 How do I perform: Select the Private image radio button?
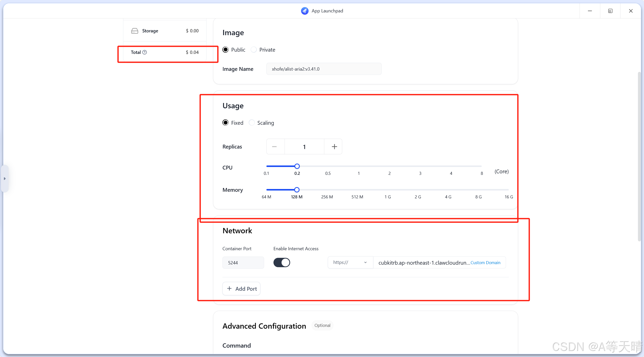(254, 50)
